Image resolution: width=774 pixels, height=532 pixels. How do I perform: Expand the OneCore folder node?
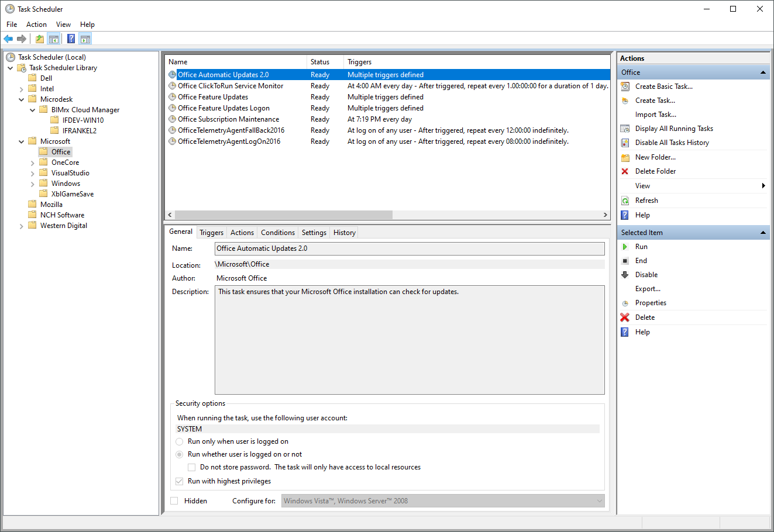click(x=33, y=163)
